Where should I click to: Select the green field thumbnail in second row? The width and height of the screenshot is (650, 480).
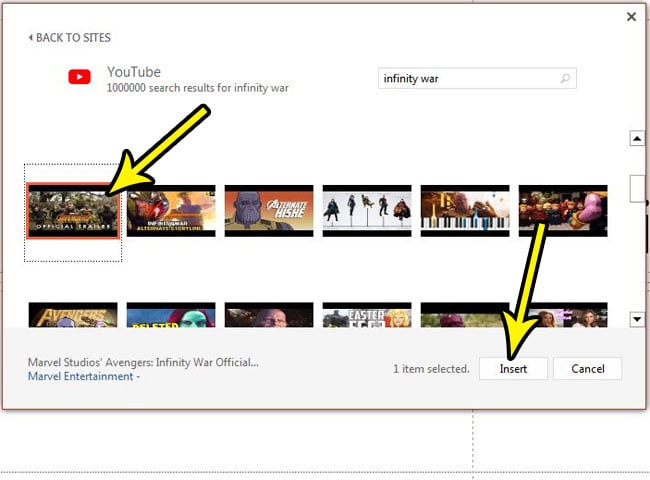click(x=465, y=315)
